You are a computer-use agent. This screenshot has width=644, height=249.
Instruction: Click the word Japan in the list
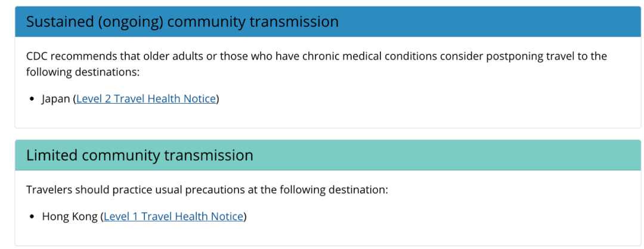(55, 99)
